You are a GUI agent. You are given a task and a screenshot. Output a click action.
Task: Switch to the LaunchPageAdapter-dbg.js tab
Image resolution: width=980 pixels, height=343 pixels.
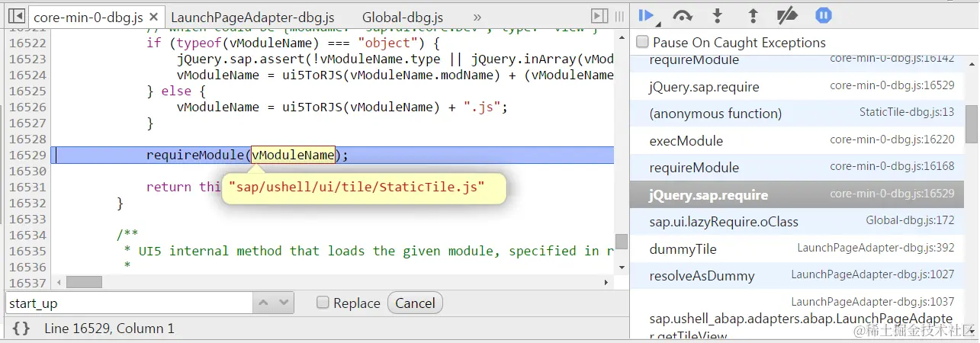pyautogui.click(x=252, y=17)
